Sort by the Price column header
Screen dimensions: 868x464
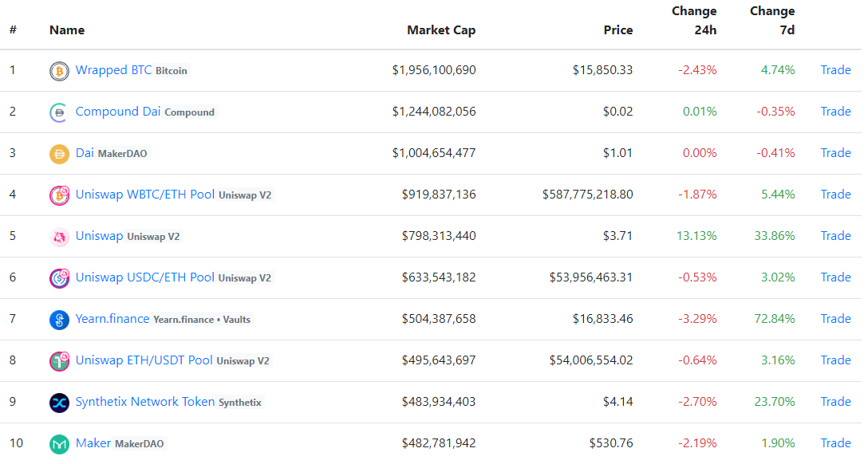[617, 30]
